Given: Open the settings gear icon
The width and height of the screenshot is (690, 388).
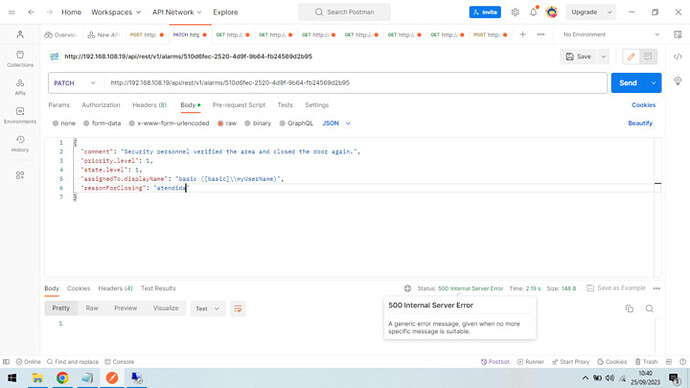Looking at the screenshot, I should click(515, 12).
